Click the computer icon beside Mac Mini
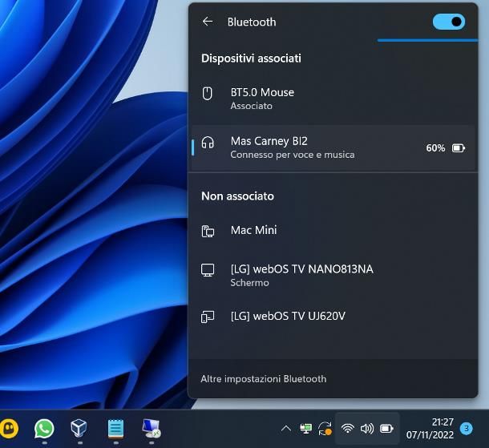The height and width of the screenshot is (448, 489). click(208, 231)
